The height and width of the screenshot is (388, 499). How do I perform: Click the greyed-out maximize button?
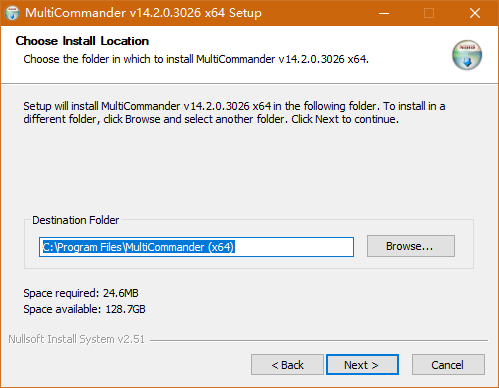click(x=429, y=13)
